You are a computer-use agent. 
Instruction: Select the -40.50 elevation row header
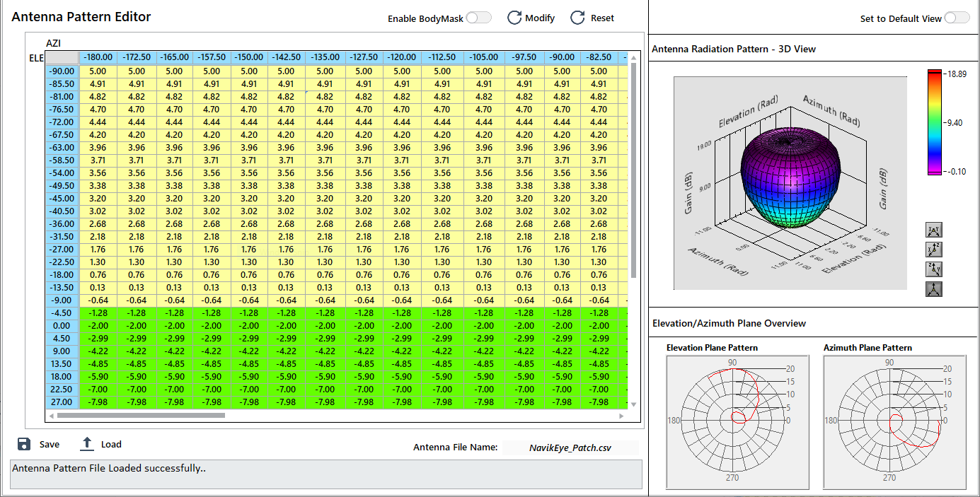62,211
